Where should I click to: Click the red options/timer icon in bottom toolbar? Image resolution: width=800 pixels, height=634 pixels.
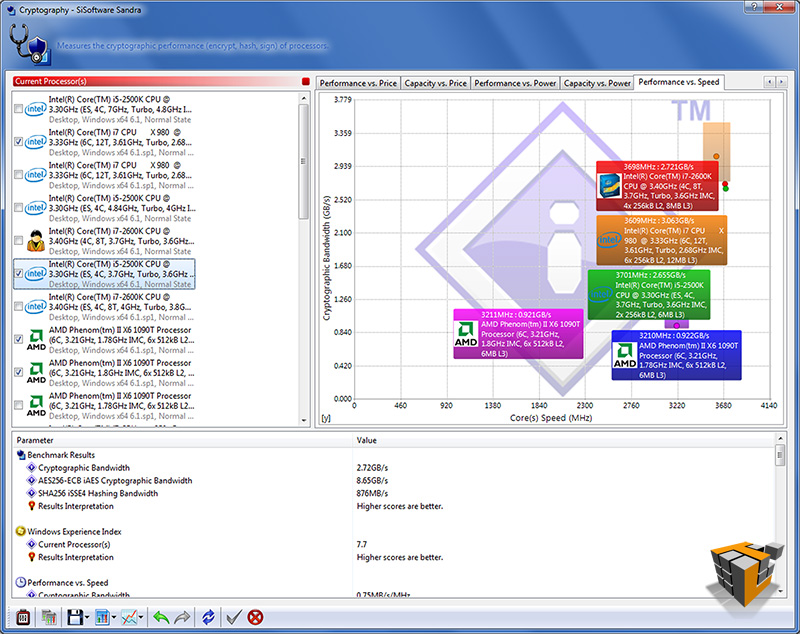(x=23, y=617)
